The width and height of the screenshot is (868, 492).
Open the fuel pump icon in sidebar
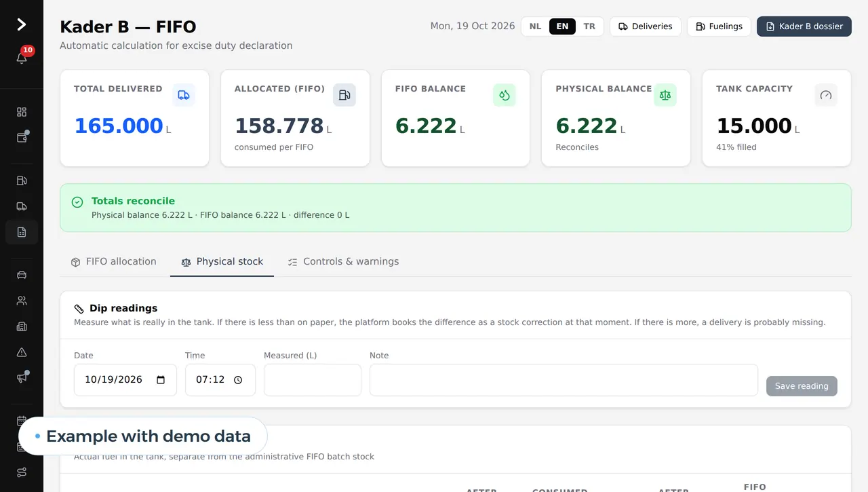[22, 181]
